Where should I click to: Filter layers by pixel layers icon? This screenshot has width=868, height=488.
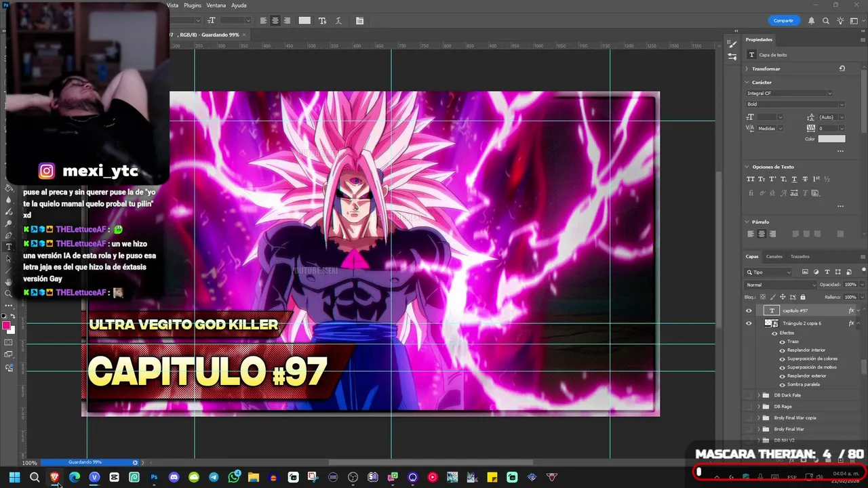(805, 272)
